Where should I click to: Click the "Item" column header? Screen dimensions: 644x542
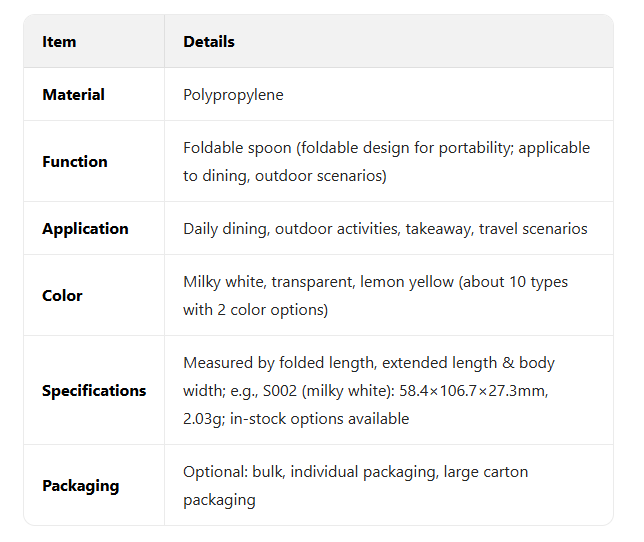point(59,42)
